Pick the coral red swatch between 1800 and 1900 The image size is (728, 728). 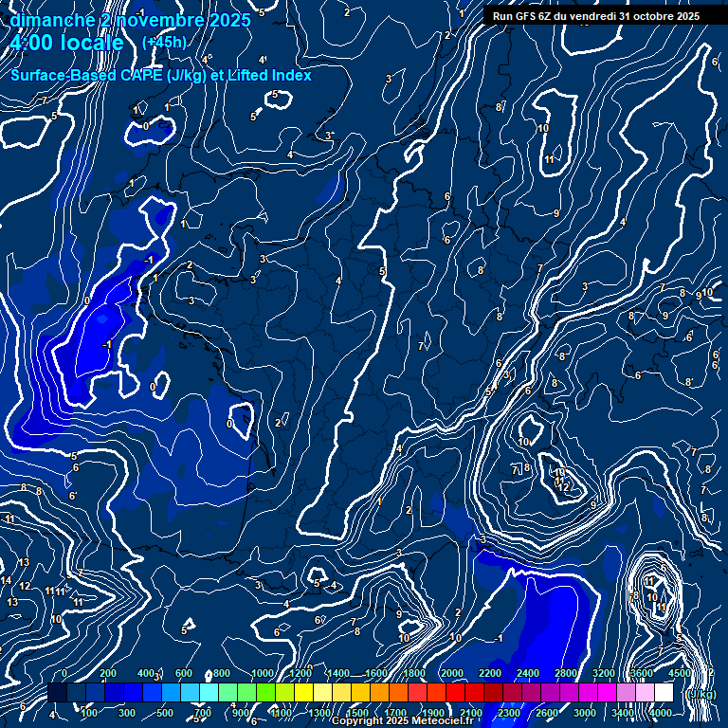coord(417,692)
